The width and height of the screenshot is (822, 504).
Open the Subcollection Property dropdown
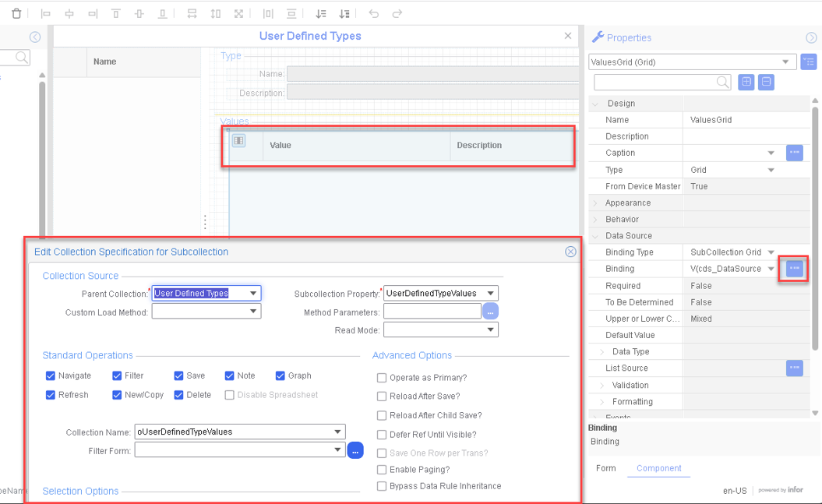click(x=490, y=294)
